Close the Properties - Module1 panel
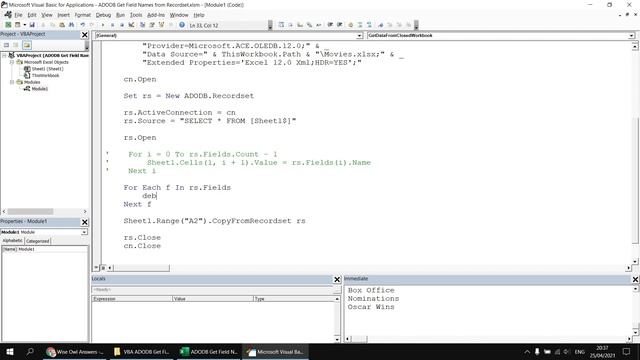This screenshot has height=360, width=640. click(85, 222)
